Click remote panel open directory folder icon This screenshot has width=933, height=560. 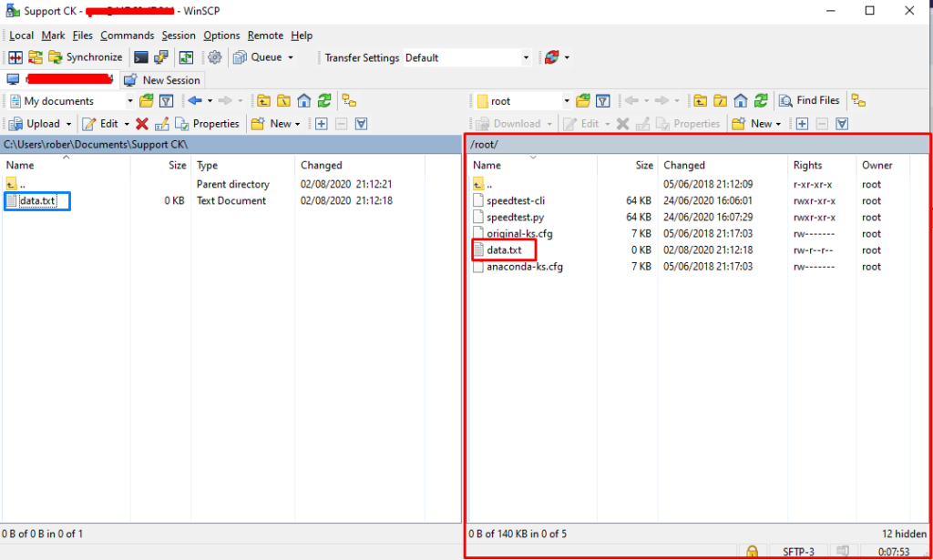pyautogui.click(x=583, y=101)
